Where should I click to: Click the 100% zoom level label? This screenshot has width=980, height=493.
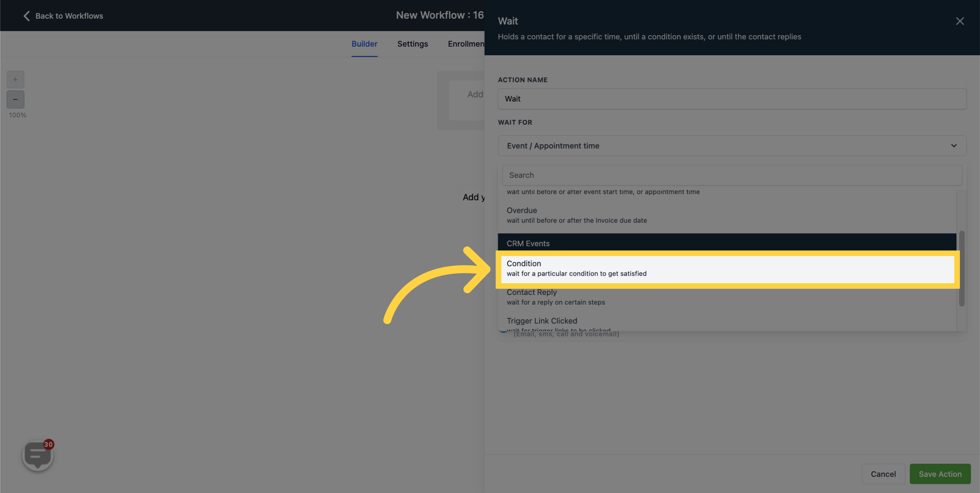click(18, 115)
